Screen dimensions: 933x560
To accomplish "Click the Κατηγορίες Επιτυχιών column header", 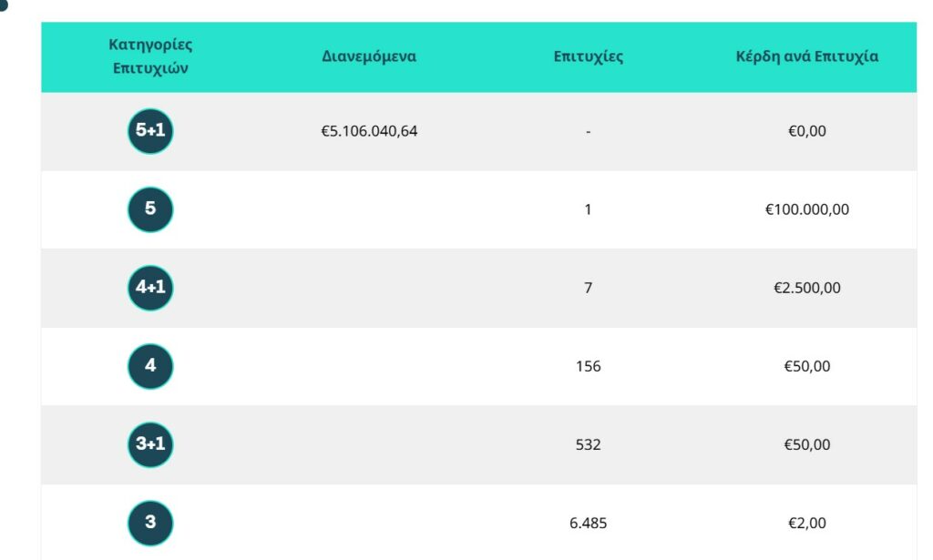I will pyautogui.click(x=150, y=56).
